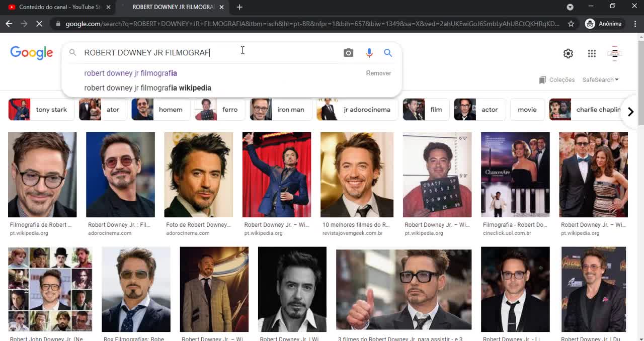Image resolution: width=644 pixels, height=341 pixels.
Task: Click the blue magnifier search button
Action: pos(388,53)
